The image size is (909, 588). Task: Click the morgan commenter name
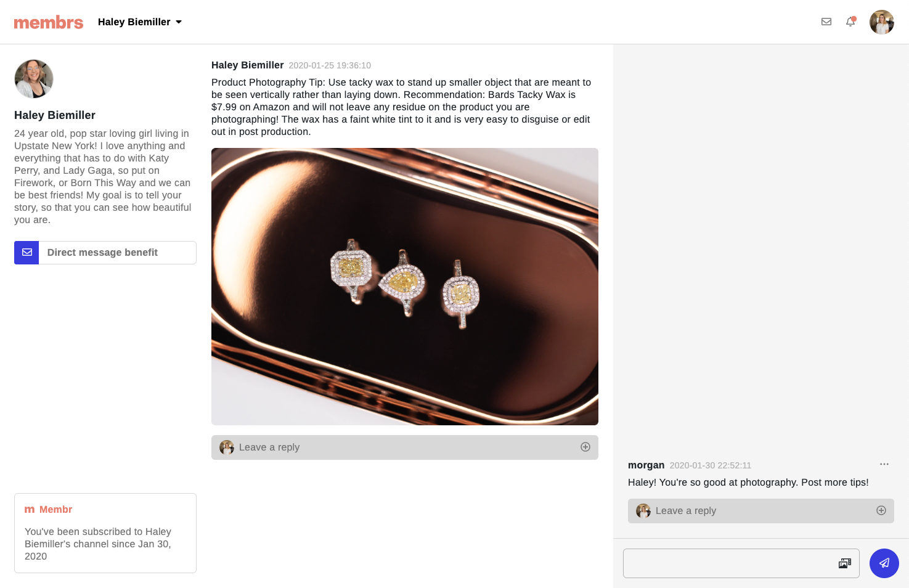[x=646, y=465]
